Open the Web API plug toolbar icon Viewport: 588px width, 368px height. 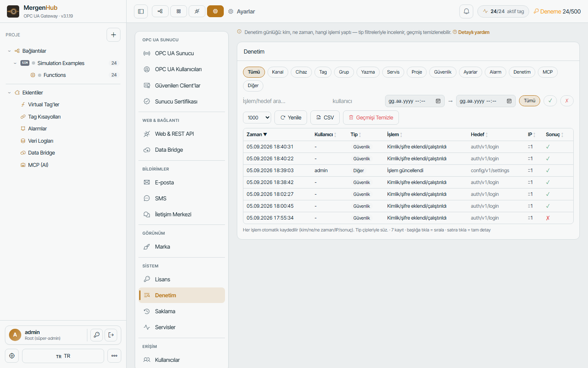pos(197,11)
